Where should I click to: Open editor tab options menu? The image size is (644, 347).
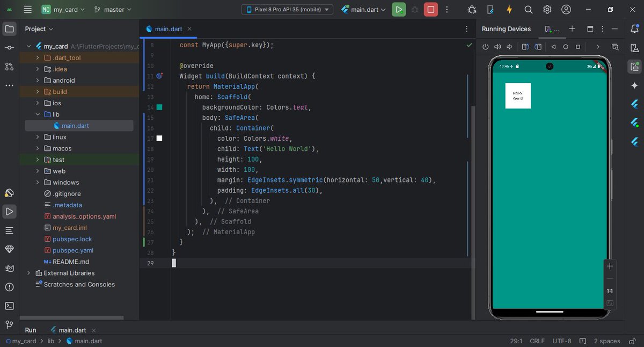point(466,29)
